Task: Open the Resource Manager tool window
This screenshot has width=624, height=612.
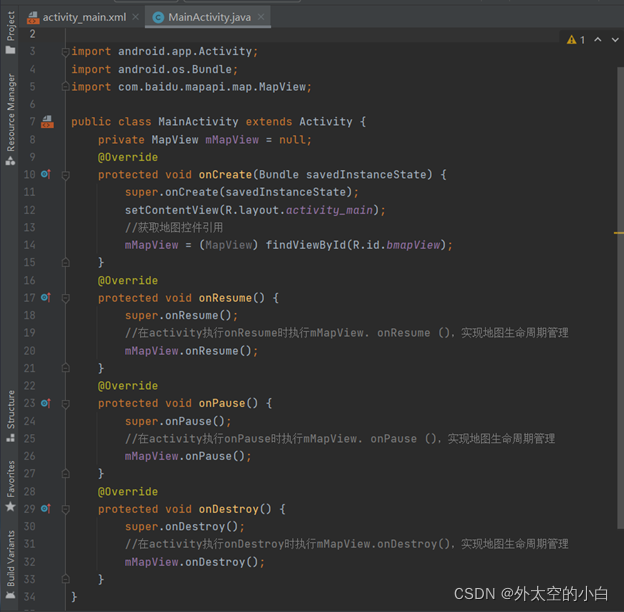Action: click(x=10, y=119)
